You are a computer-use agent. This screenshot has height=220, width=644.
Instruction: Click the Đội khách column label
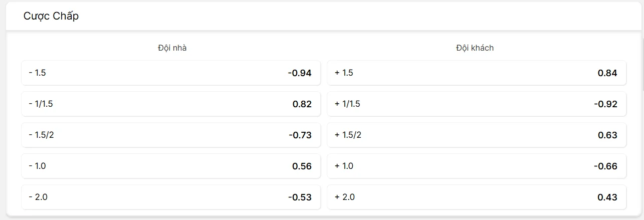coord(475,48)
